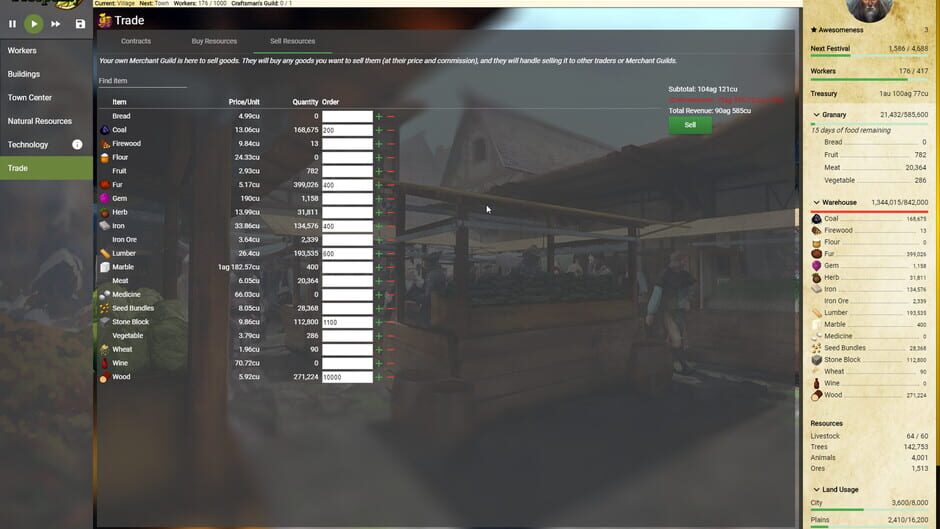Click the red Warehouse capacity bar
The image size is (940, 529).
[869, 212]
